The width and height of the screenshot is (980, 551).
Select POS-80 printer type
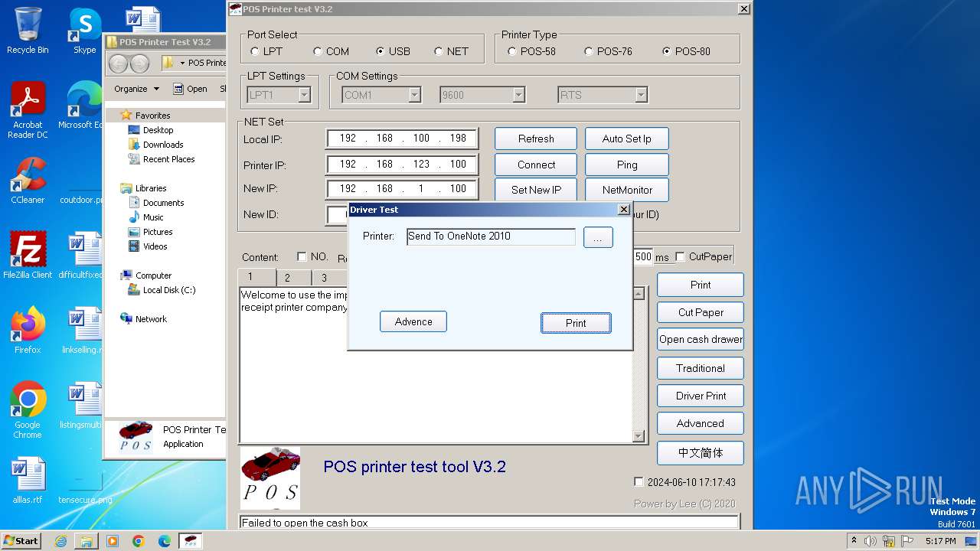click(667, 51)
